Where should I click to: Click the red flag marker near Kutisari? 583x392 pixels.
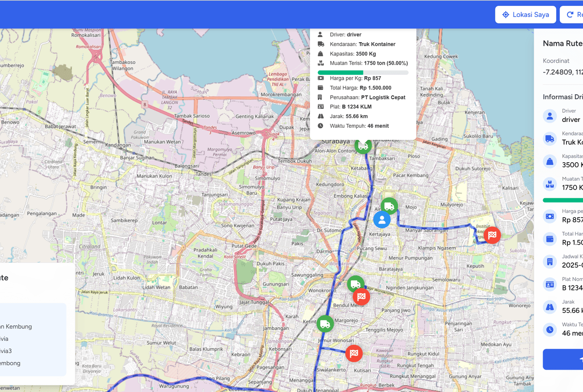coord(354,353)
